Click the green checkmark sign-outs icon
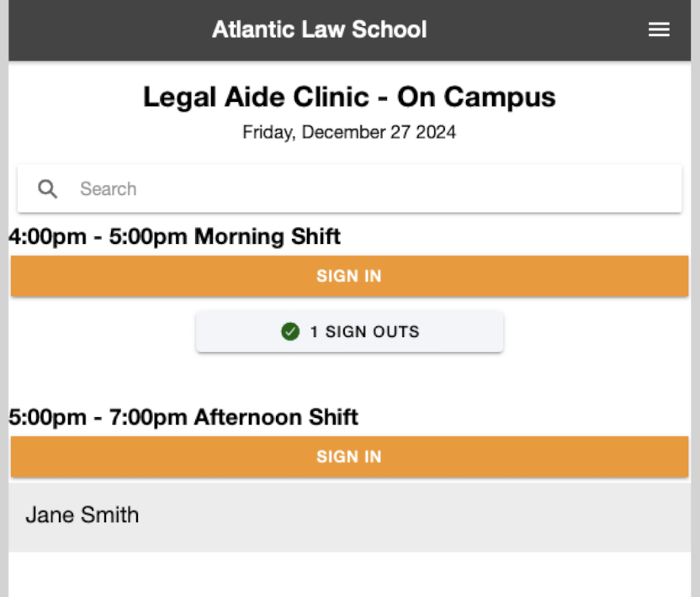 pyautogui.click(x=290, y=332)
